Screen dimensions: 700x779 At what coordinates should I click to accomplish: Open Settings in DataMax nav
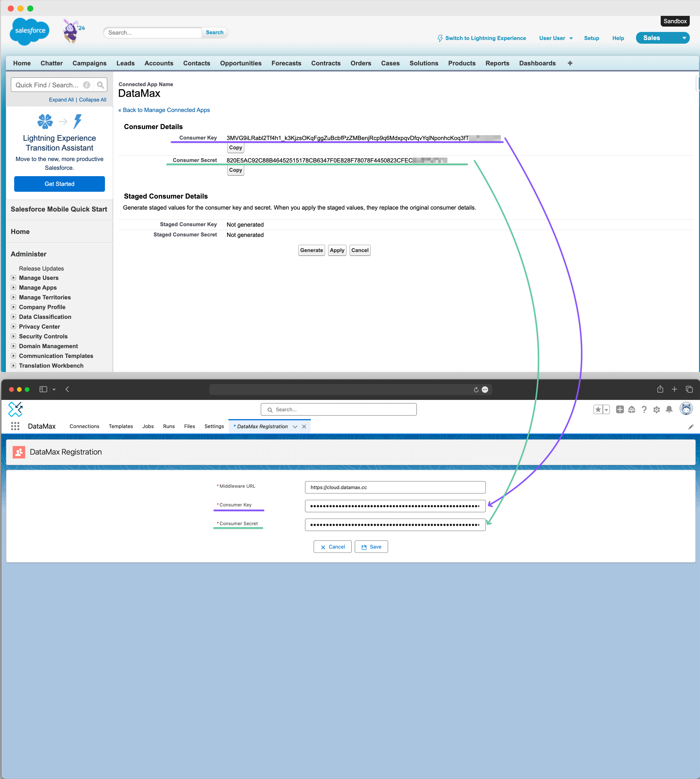[x=214, y=426]
